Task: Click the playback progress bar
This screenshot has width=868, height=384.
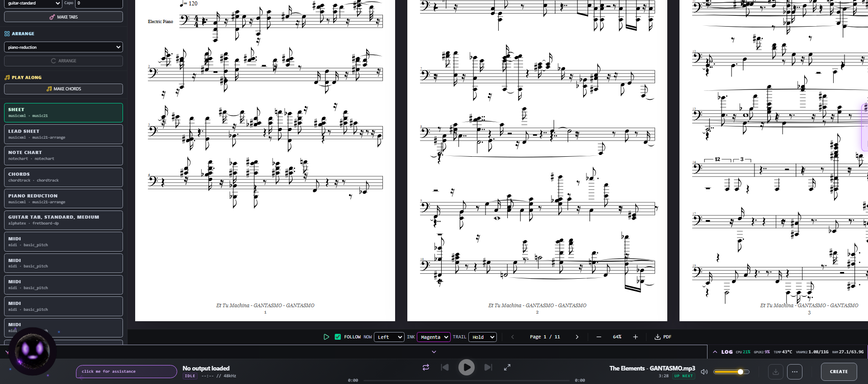Action: pos(467,380)
